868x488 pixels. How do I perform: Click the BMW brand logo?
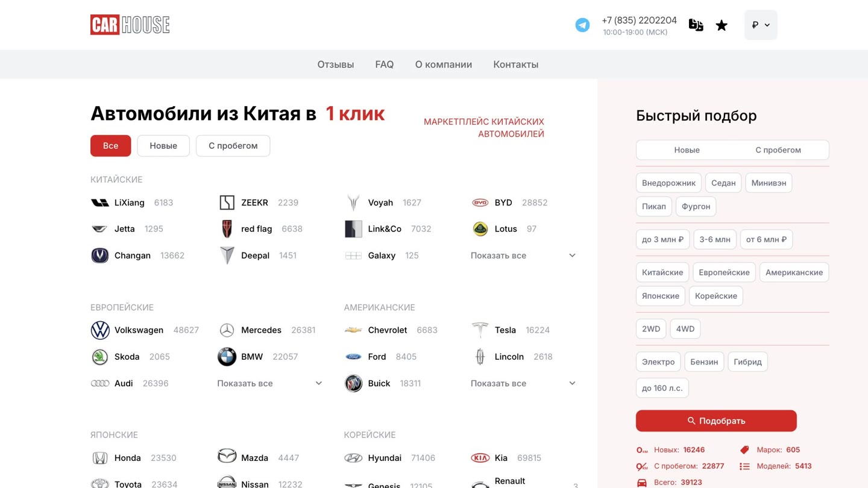click(x=227, y=357)
